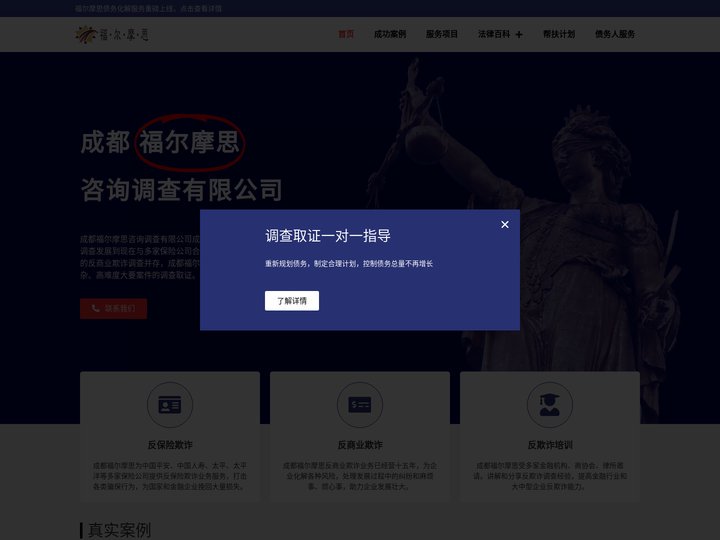Open the 首页 menu item
This screenshot has height=540, width=720.
tap(346, 34)
